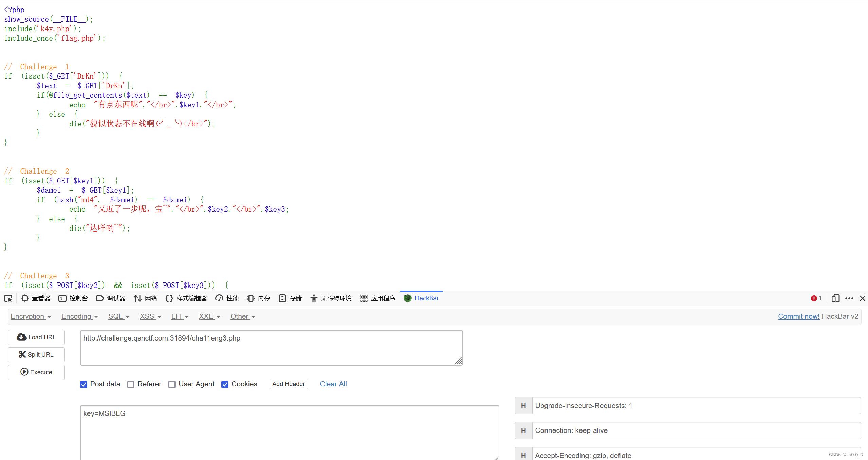868x460 pixels.
Task: Enable the User Agent checkbox
Action: click(x=172, y=384)
